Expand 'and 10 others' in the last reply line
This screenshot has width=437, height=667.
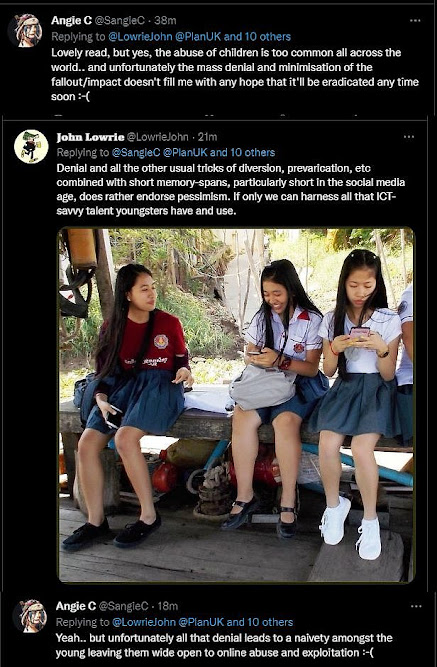point(260,622)
